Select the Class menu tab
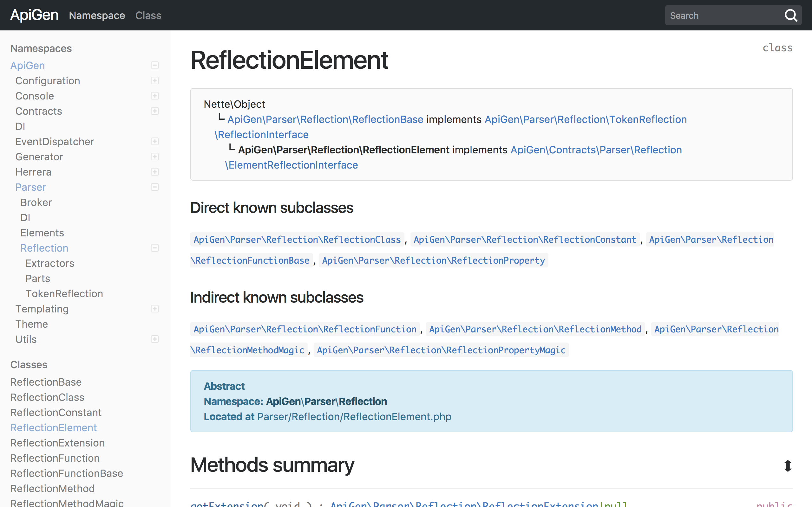812x507 pixels. click(x=148, y=15)
